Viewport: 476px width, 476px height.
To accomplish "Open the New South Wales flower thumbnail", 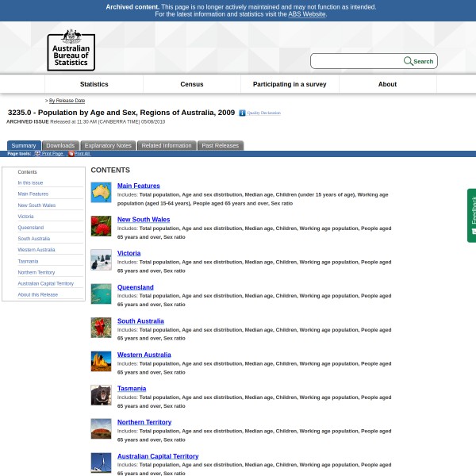I will 101,226.
